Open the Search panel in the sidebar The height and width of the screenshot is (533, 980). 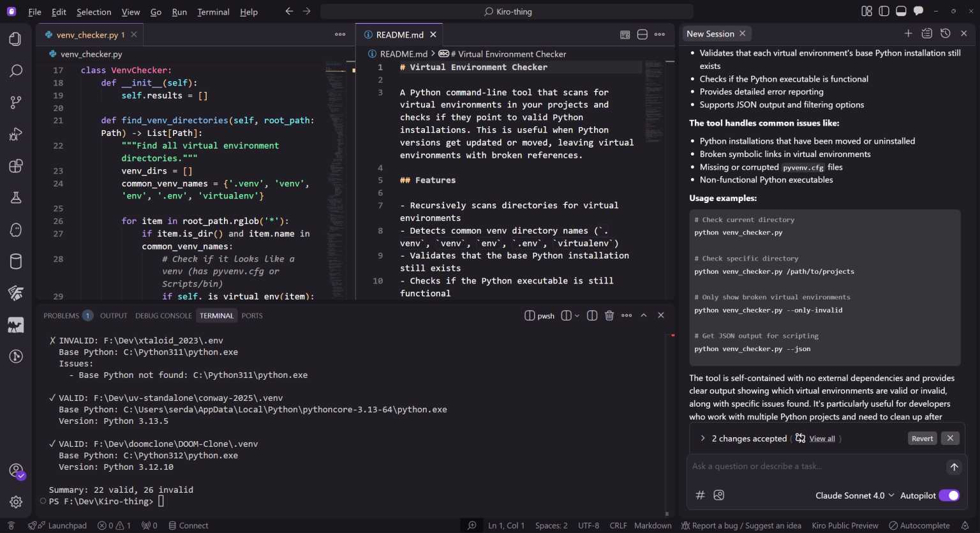(x=16, y=71)
